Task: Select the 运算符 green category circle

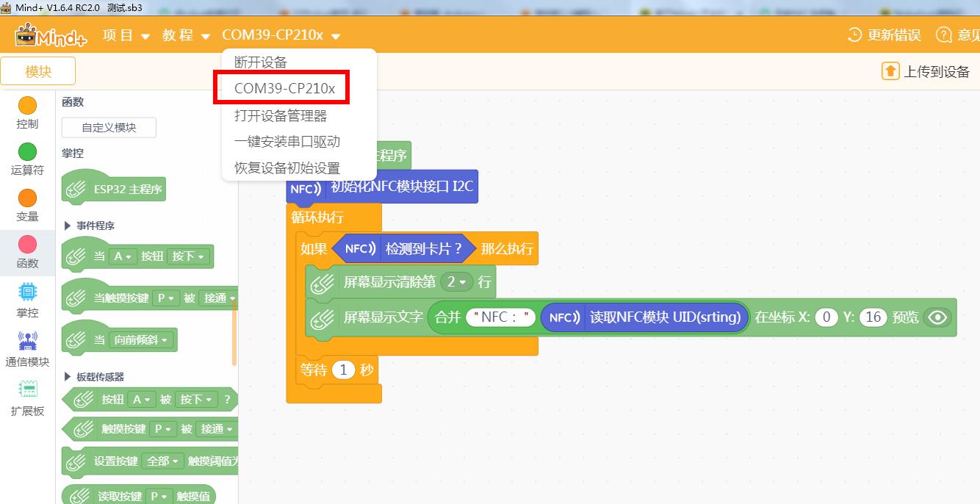Action: (x=27, y=152)
